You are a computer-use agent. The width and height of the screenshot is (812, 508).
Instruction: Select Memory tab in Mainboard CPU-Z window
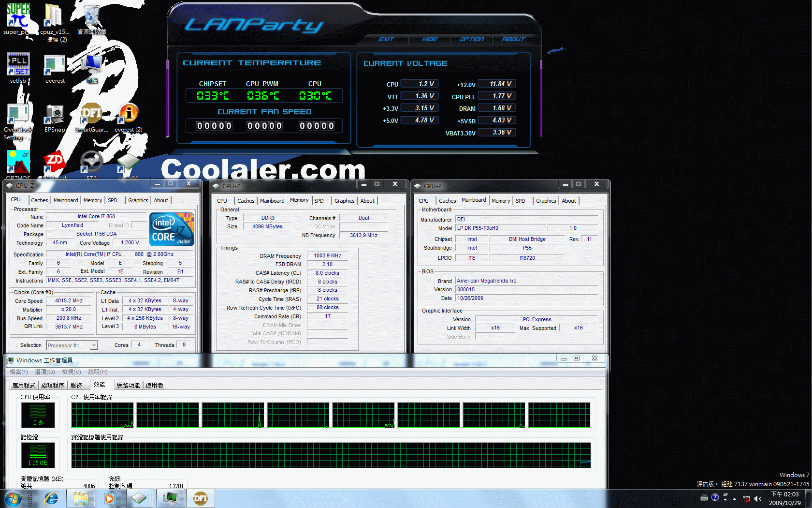click(501, 201)
